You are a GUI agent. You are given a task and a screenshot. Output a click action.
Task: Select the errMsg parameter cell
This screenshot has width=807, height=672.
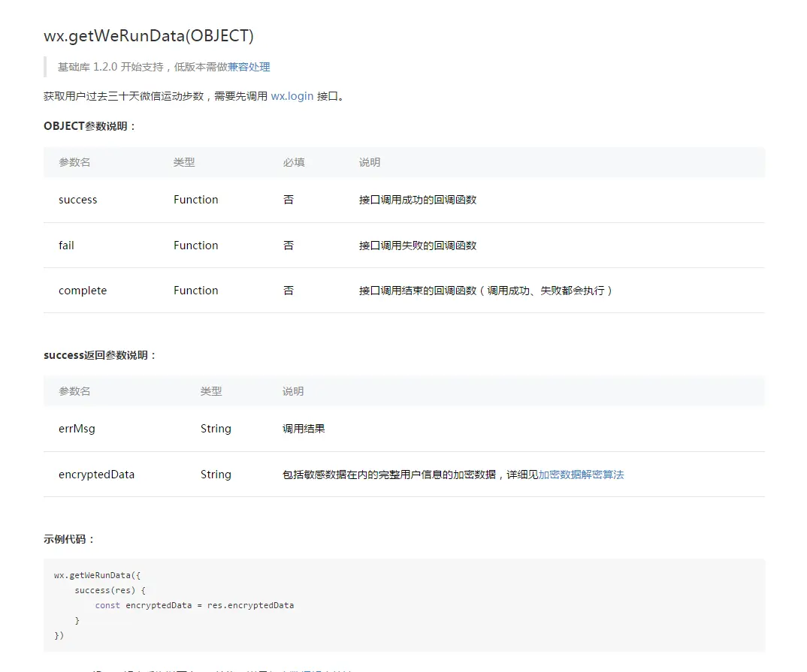[x=77, y=428]
